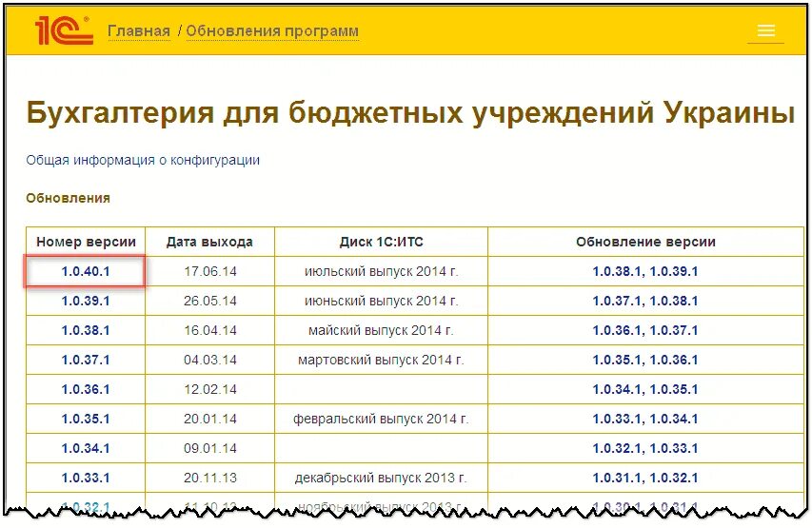Click update-from 1.0.37.1 in 26.05.14 row

click(x=616, y=301)
